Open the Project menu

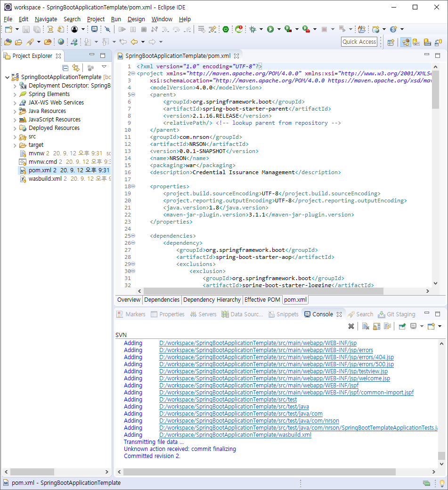[96, 19]
